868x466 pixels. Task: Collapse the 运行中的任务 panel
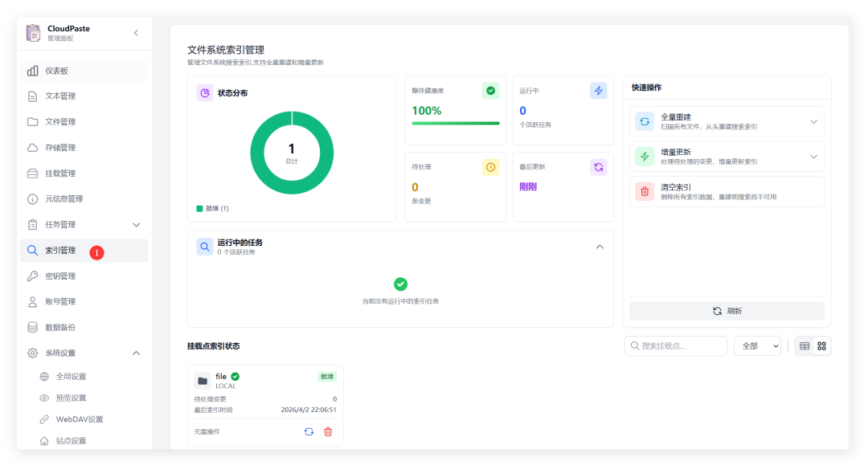[x=600, y=247]
